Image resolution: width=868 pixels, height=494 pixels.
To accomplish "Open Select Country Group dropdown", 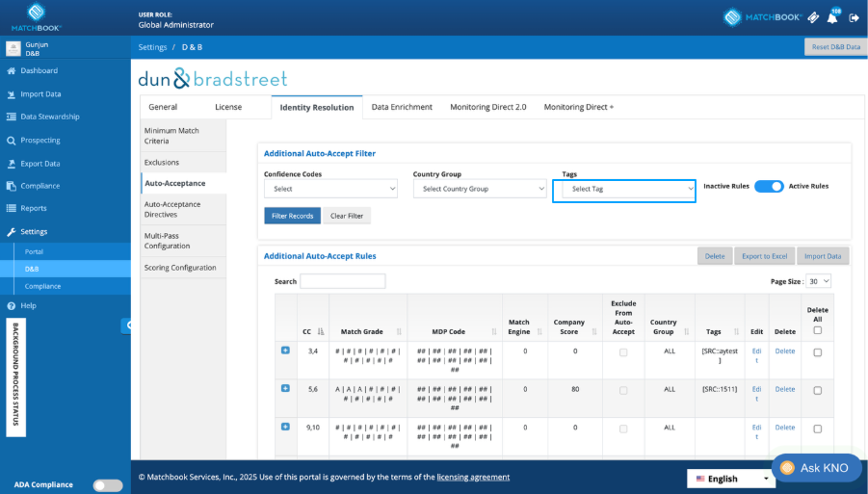I will tap(480, 189).
